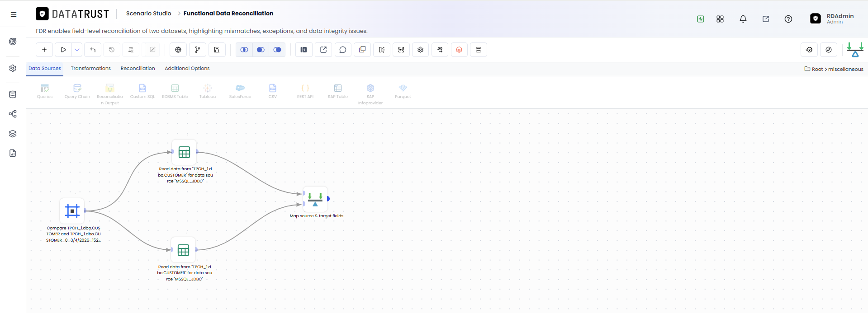Open the comment bubble toolbar icon
Screen dimensions: 868x313
[x=343, y=50]
